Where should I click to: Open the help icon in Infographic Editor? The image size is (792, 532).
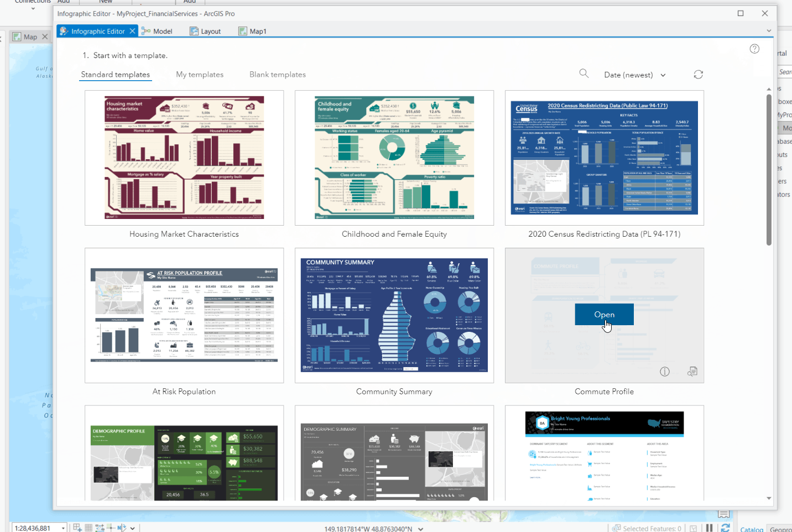tap(754, 49)
